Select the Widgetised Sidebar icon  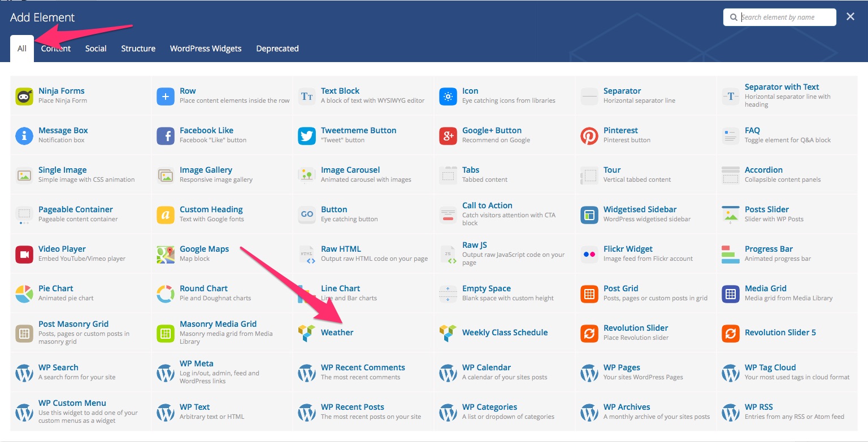tap(589, 215)
